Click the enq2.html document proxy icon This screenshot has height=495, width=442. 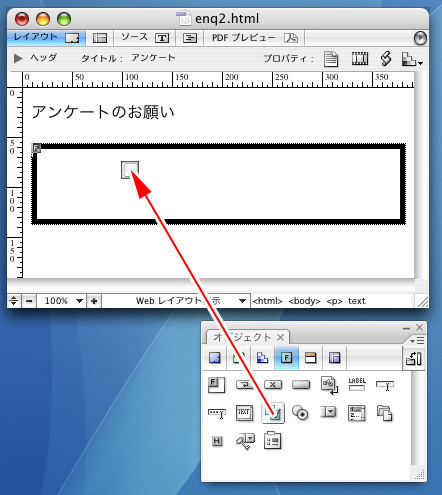[x=184, y=18]
